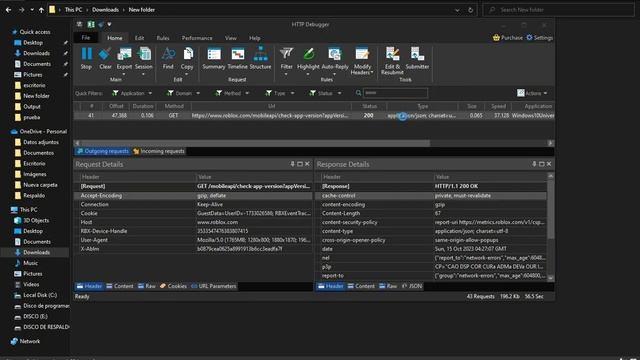Open HTTP Debugger Settings
This screenshot has width=640, height=360.
tap(540, 38)
